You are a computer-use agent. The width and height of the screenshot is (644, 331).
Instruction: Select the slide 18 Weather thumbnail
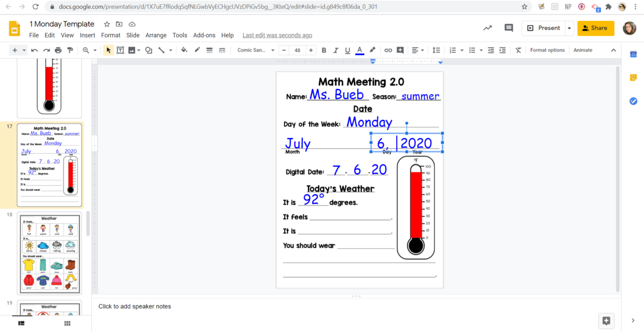(49, 253)
